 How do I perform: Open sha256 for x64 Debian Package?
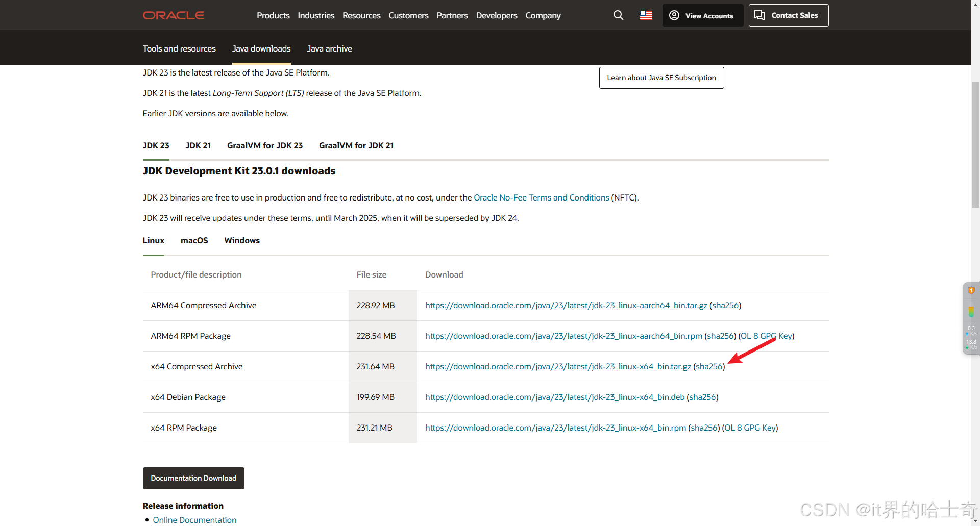click(x=703, y=397)
